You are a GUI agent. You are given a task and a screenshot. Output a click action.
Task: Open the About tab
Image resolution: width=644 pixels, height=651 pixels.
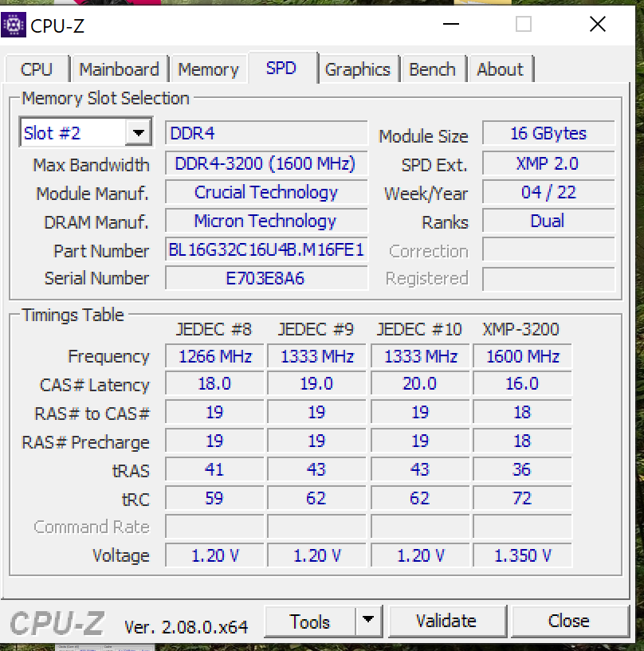tap(500, 69)
